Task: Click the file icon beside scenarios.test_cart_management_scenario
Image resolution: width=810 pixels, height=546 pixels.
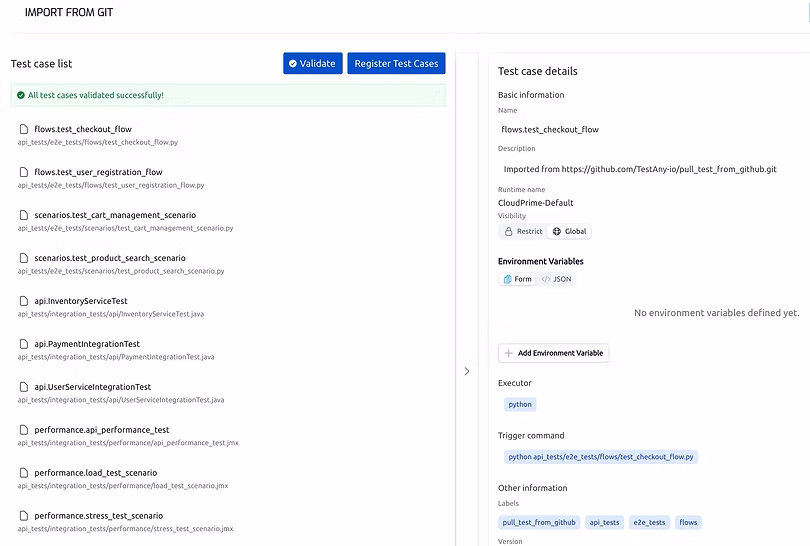Action: pyautogui.click(x=24, y=215)
